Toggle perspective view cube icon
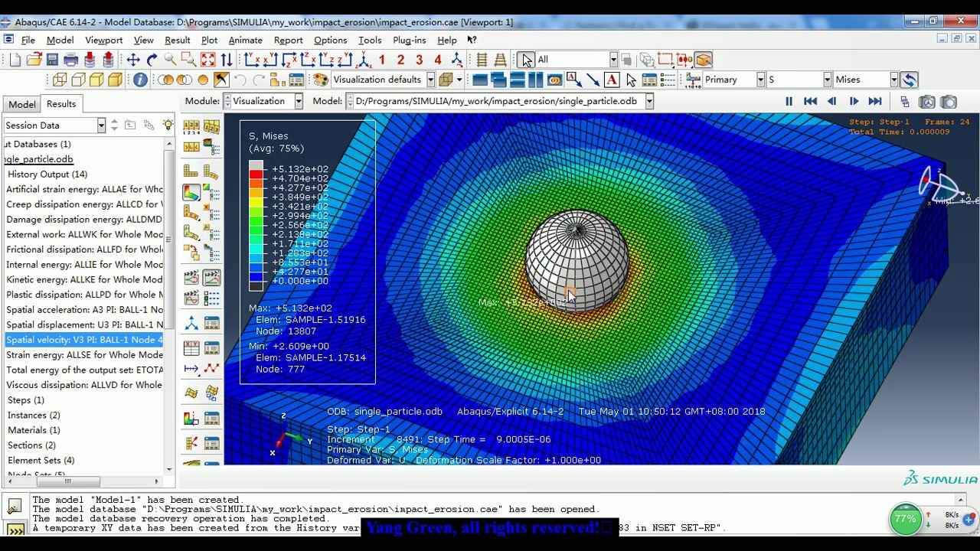The height and width of the screenshot is (551, 980). click(446, 80)
